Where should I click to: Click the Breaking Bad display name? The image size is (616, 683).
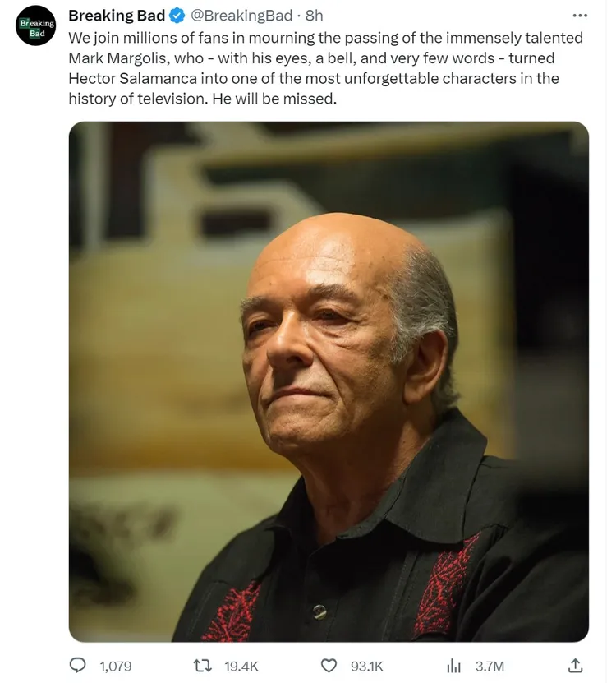(117, 16)
